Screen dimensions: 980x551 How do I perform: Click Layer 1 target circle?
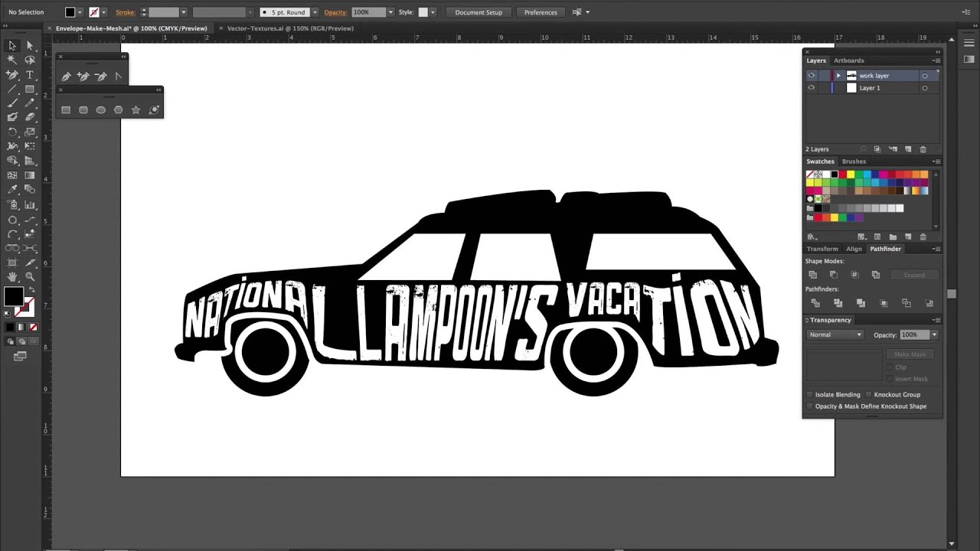tap(924, 88)
